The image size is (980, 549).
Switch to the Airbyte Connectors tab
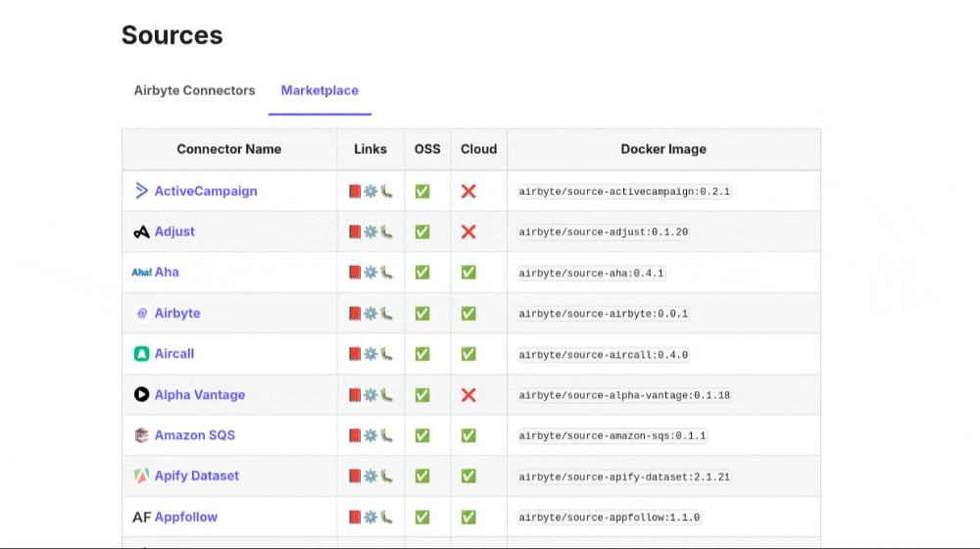[x=194, y=90]
